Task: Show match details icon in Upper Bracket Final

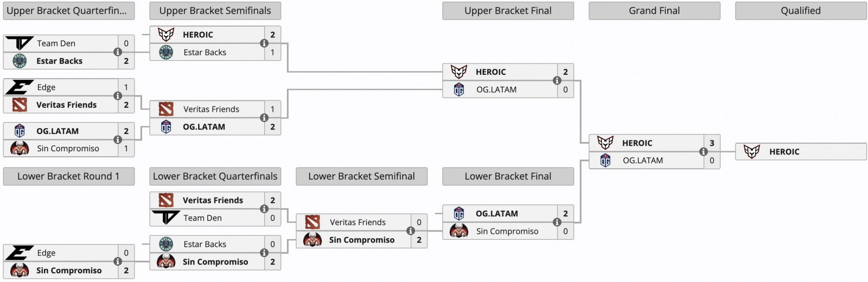Action: coord(557,81)
